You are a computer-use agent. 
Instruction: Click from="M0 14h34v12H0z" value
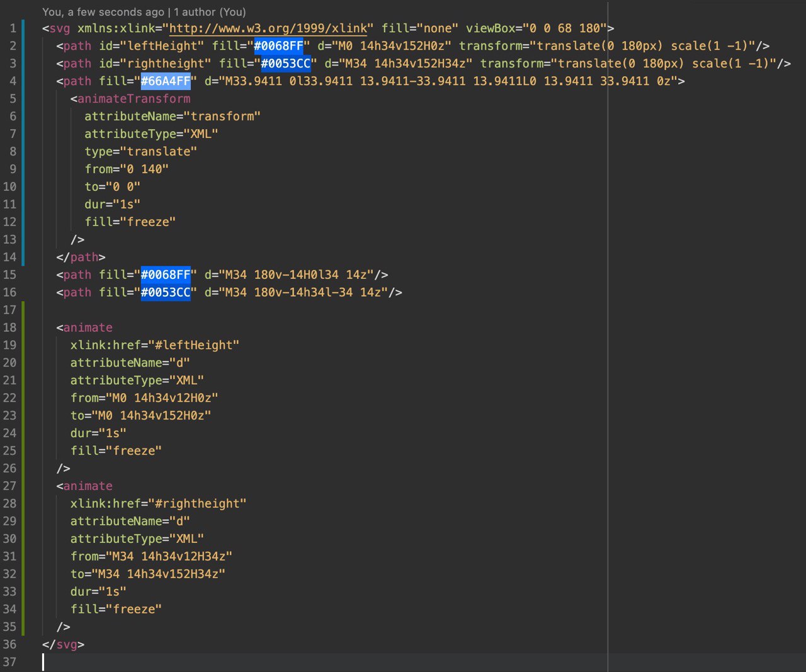(x=162, y=398)
